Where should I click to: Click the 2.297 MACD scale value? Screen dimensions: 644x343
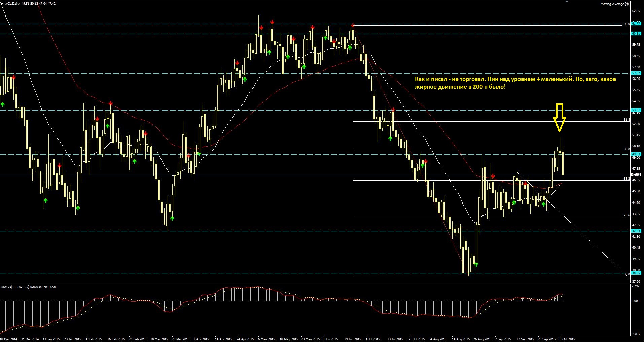point(636,286)
